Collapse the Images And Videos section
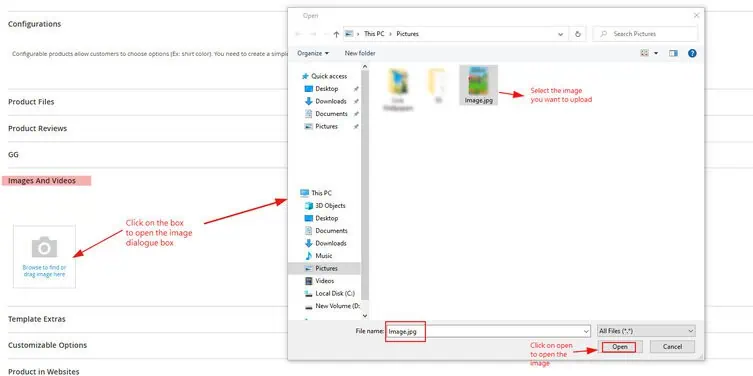Image resolution: width=753 pixels, height=376 pixels. [x=42, y=181]
